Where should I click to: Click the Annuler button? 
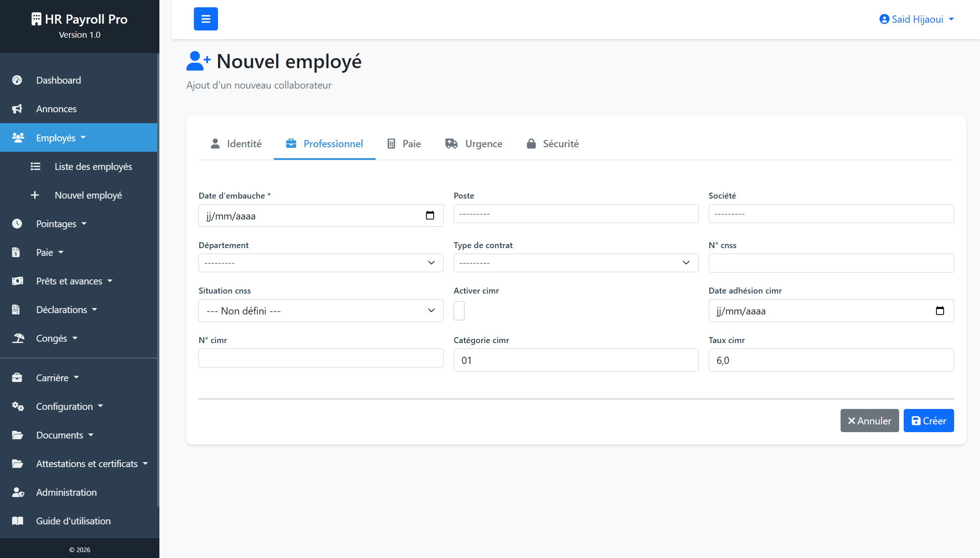click(870, 421)
